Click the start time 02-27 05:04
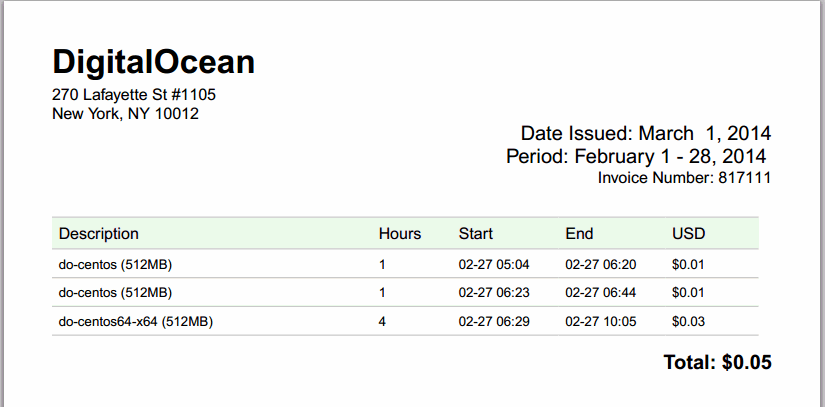 point(494,265)
